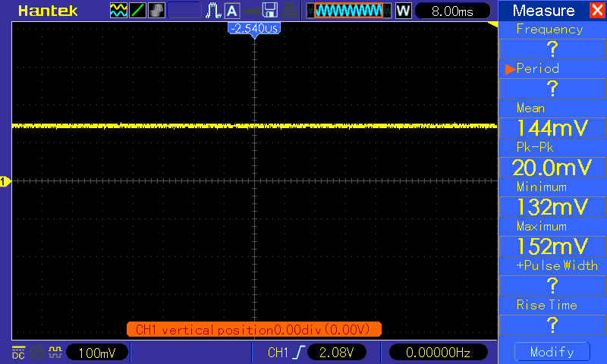
Task: Click the gray persistence waveform icon
Action: (157, 11)
